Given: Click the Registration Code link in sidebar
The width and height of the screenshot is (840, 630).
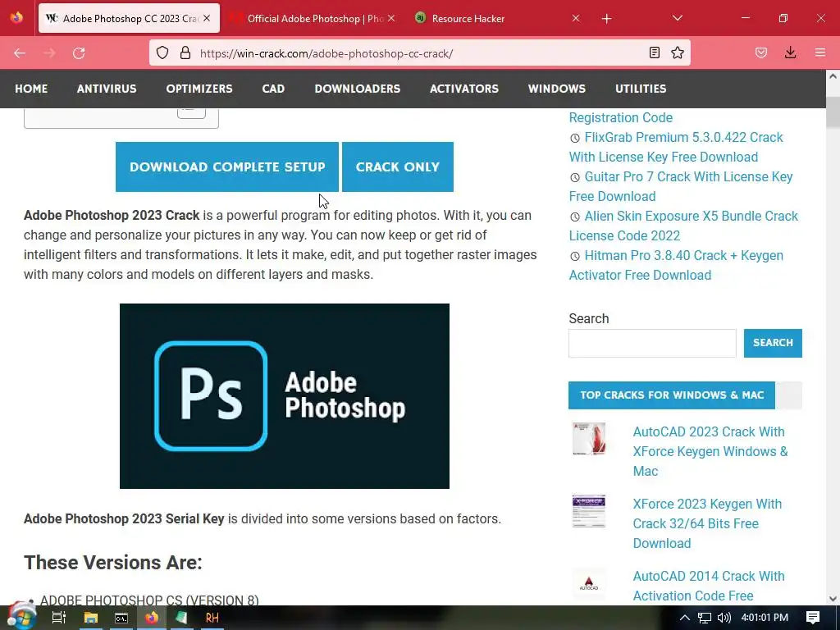Looking at the screenshot, I should (620, 118).
